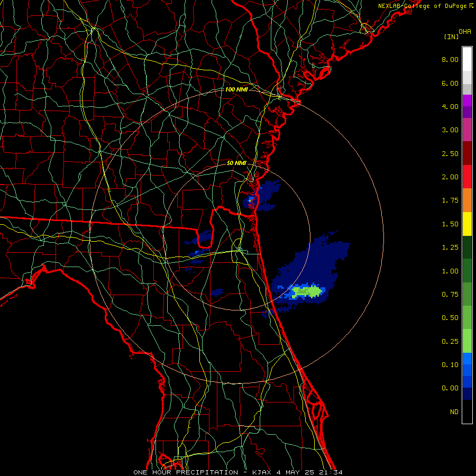Click the 1.25 legend value
The height and width of the screenshot is (476, 476).
[450, 248]
